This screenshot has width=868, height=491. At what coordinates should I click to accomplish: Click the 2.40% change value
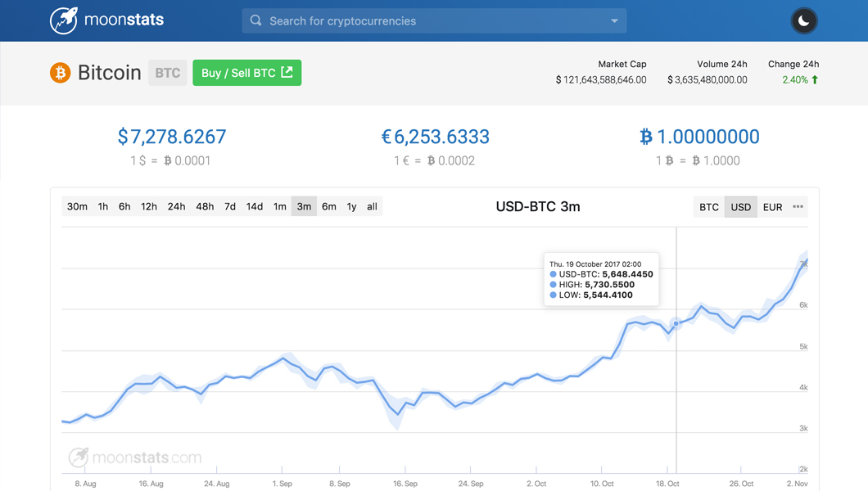795,79
